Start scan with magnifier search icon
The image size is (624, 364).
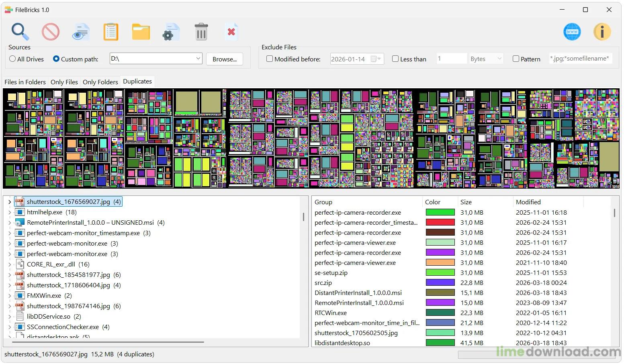click(20, 32)
